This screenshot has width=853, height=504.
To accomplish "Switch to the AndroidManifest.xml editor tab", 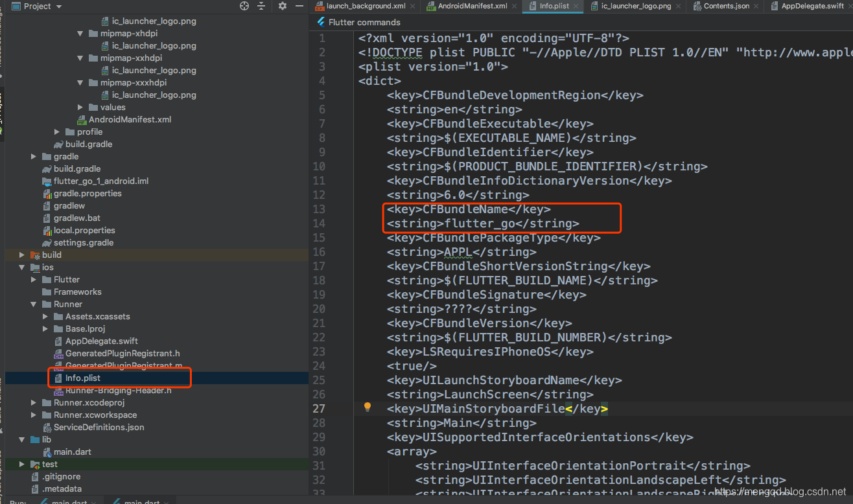I will (472, 6).
